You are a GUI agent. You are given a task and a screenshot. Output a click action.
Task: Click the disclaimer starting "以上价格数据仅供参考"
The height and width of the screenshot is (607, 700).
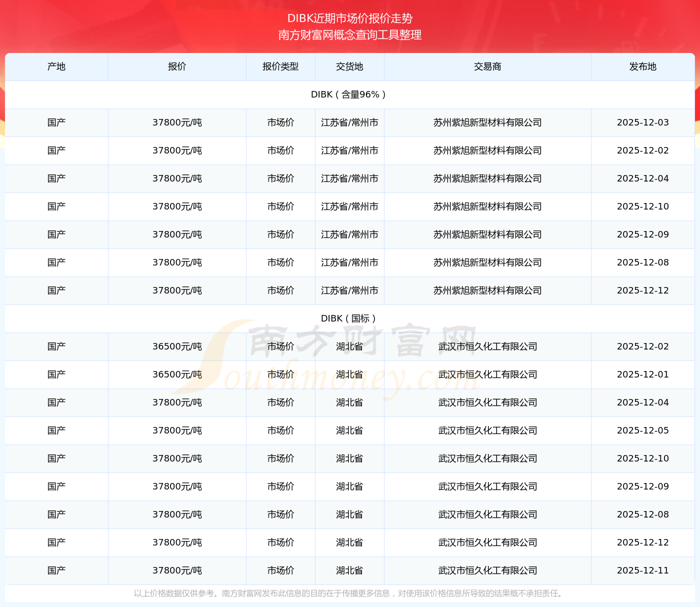click(349, 593)
